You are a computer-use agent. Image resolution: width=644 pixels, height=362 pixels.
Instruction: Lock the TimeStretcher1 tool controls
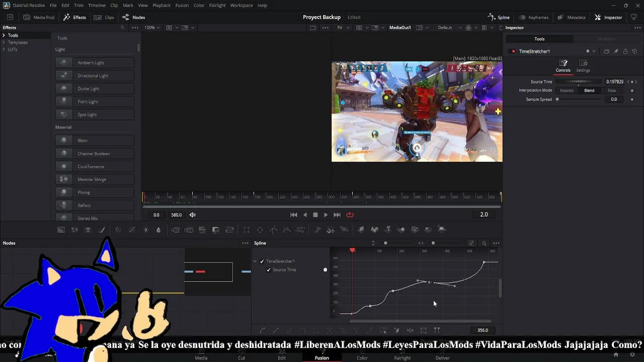[x=625, y=51]
